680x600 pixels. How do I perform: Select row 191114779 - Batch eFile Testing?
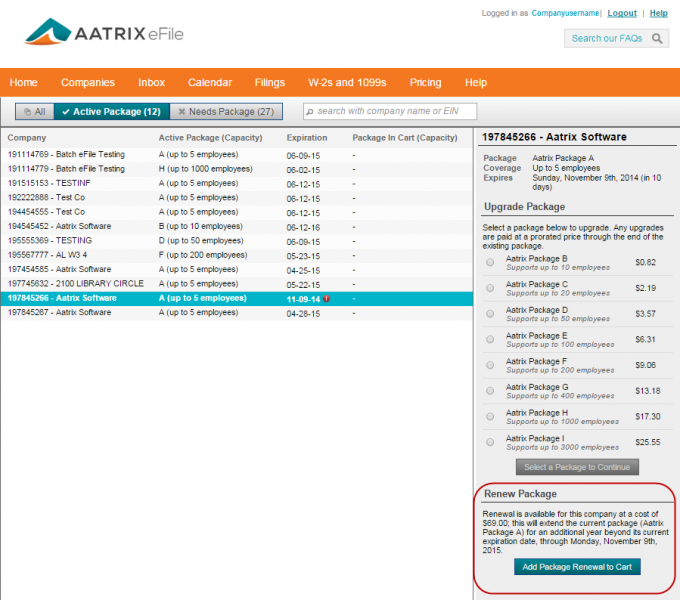pyautogui.click(x=237, y=169)
